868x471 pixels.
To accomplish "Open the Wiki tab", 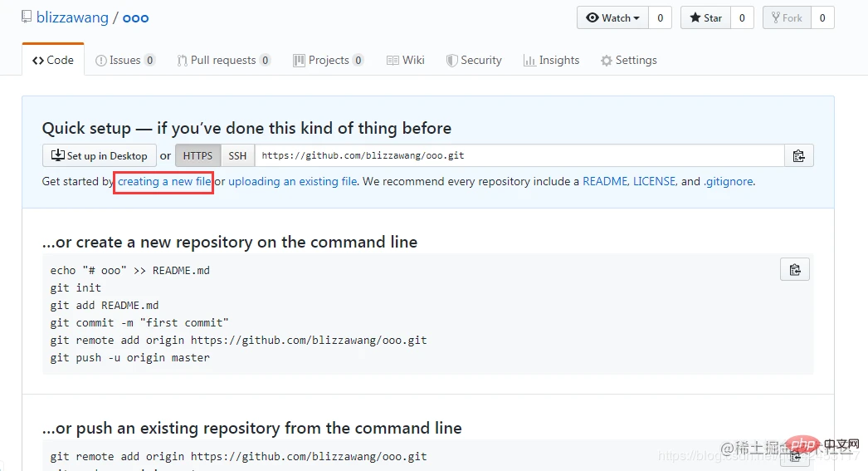I will coord(406,61).
